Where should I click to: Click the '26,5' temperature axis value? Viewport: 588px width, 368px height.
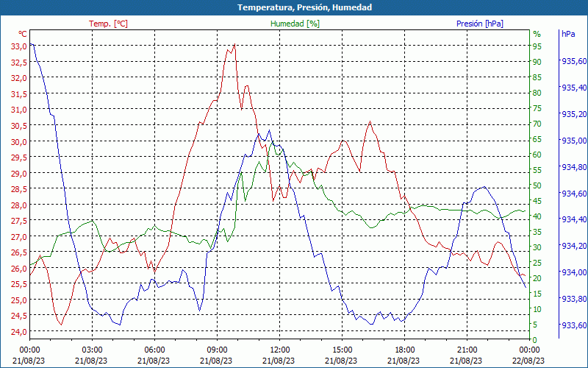(x=19, y=252)
